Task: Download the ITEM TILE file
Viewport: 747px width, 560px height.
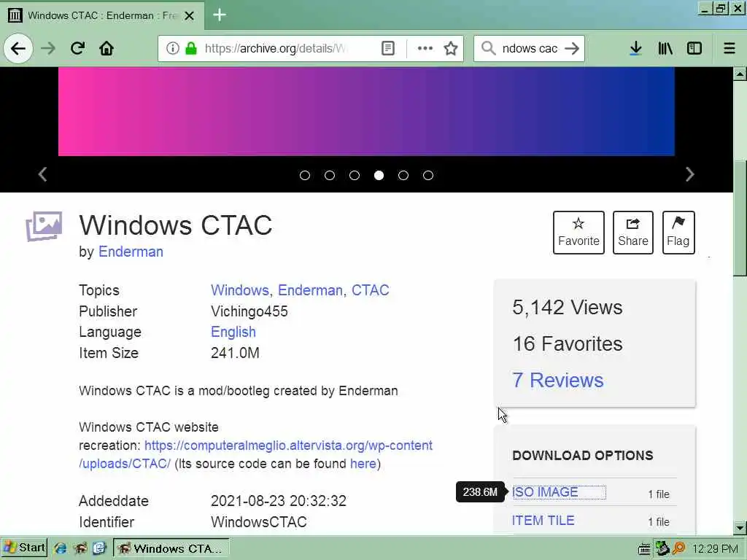Action: 543,521
